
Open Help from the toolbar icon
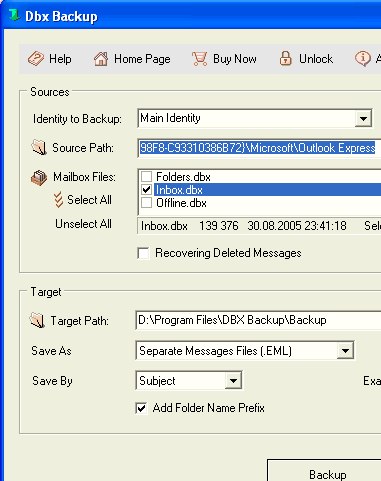[36, 59]
